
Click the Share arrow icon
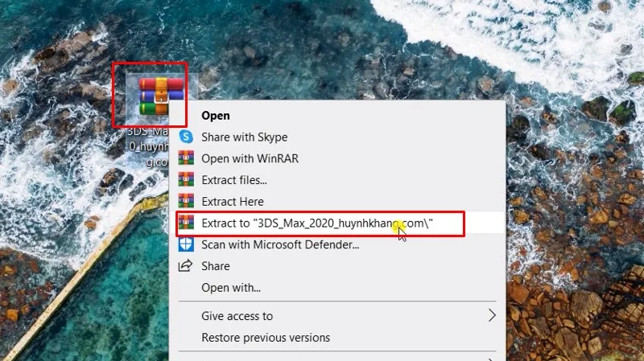point(186,266)
